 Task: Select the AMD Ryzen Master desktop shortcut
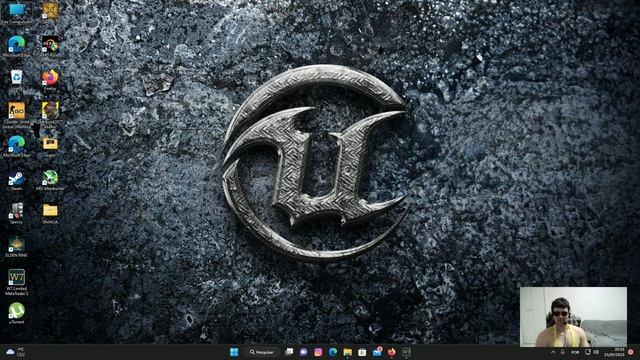(50, 47)
